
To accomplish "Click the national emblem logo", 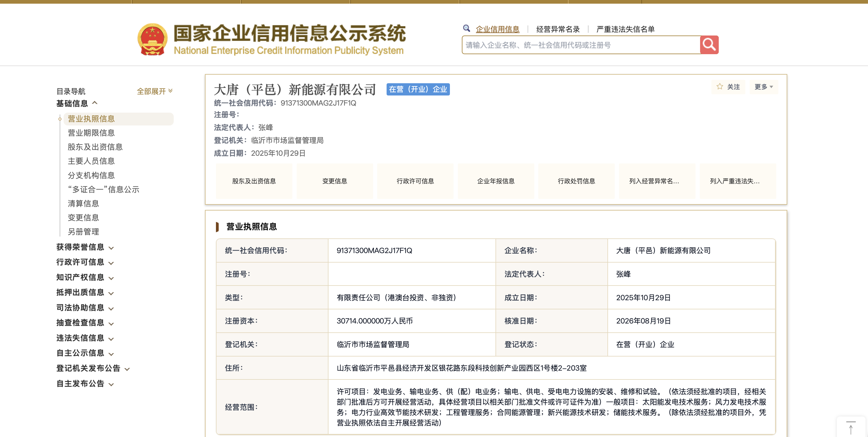I will click(x=152, y=39).
